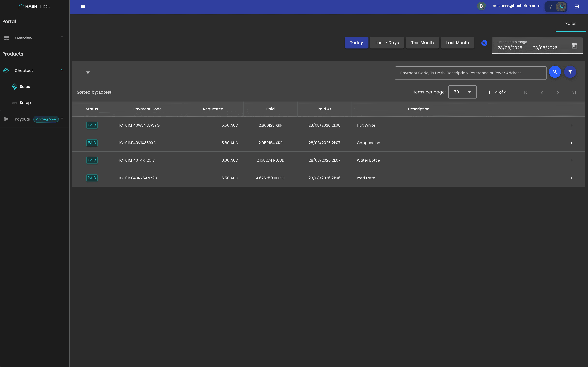Toggle the hamburger menu in top bar
588x367 pixels.
(x=83, y=7)
